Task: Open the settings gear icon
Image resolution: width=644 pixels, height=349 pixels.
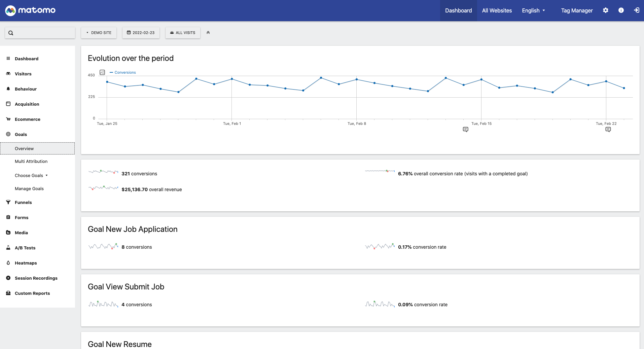Action: [x=605, y=10]
